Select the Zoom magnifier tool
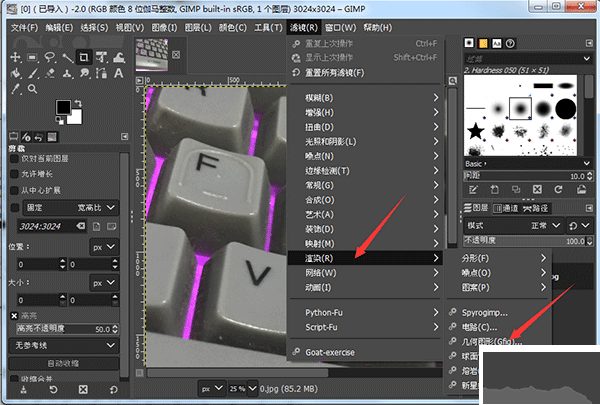600x405 pixels. [33, 89]
